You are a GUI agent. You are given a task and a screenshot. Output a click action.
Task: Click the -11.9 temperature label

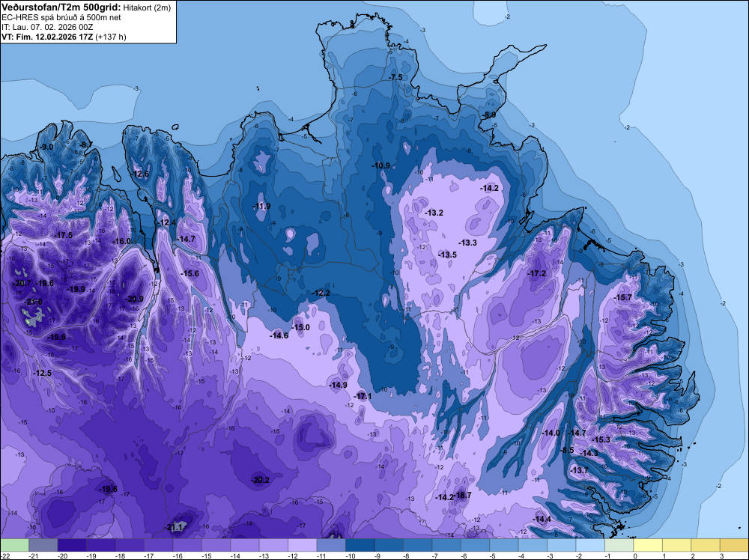tap(261, 206)
